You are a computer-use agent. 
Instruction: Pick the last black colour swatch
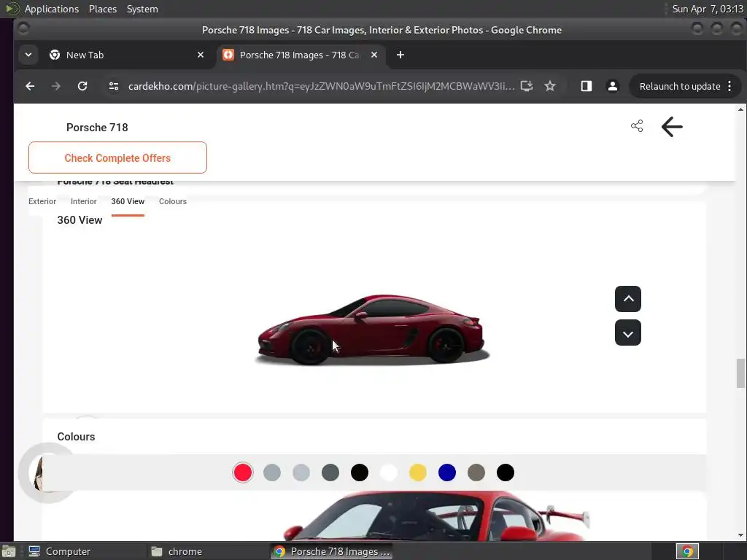(x=506, y=472)
